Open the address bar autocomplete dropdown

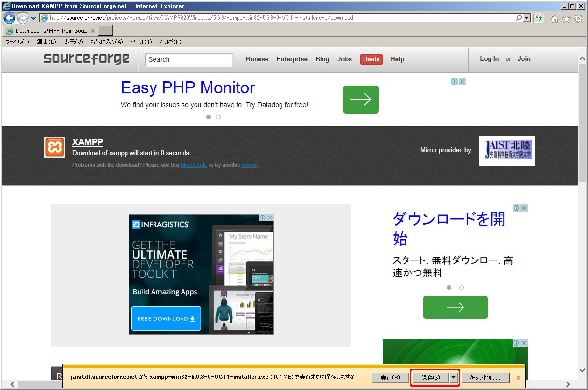tap(526, 18)
